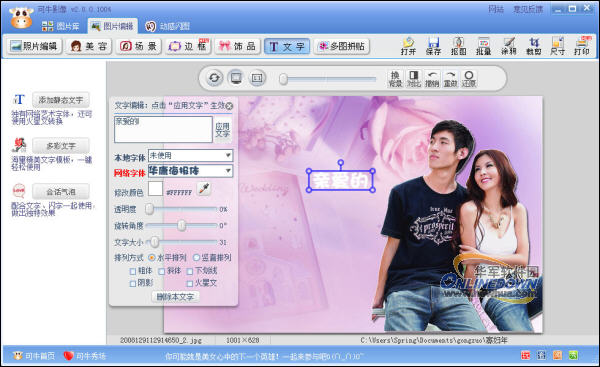Redo the edit with 重做

coord(450,79)
